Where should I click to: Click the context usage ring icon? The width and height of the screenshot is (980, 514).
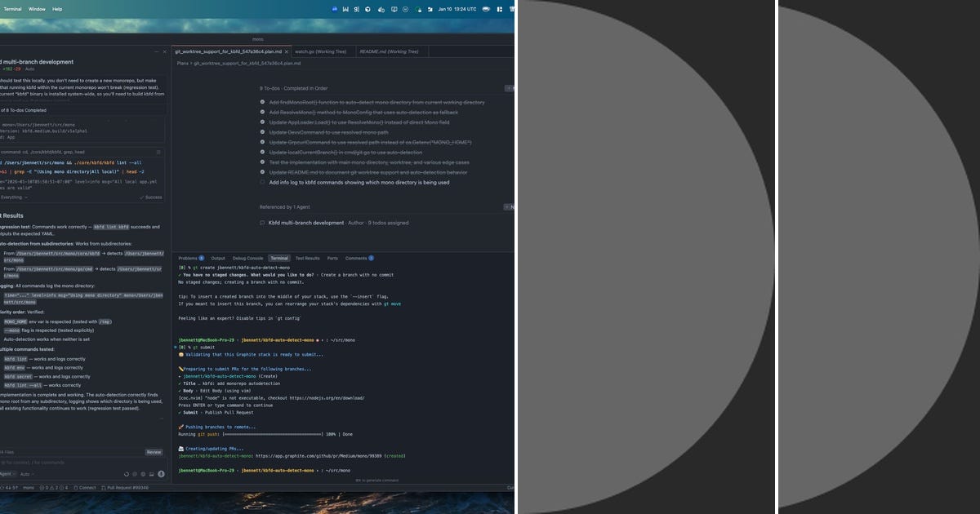[126, 473]
